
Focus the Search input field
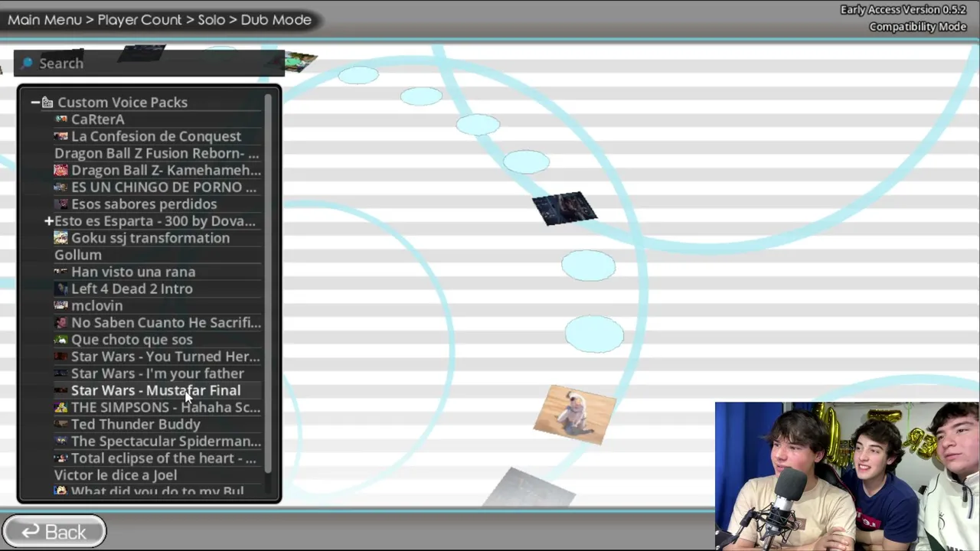(x=149, y=63)
